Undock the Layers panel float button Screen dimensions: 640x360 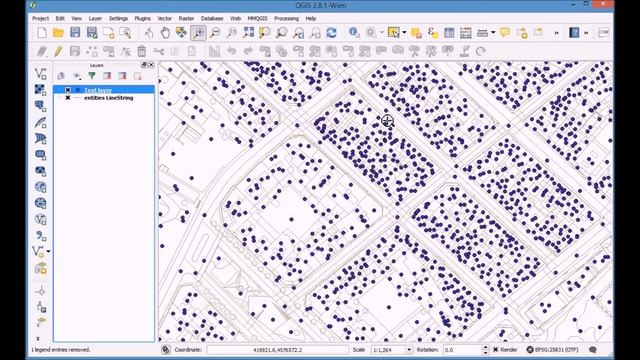(144, 65)
